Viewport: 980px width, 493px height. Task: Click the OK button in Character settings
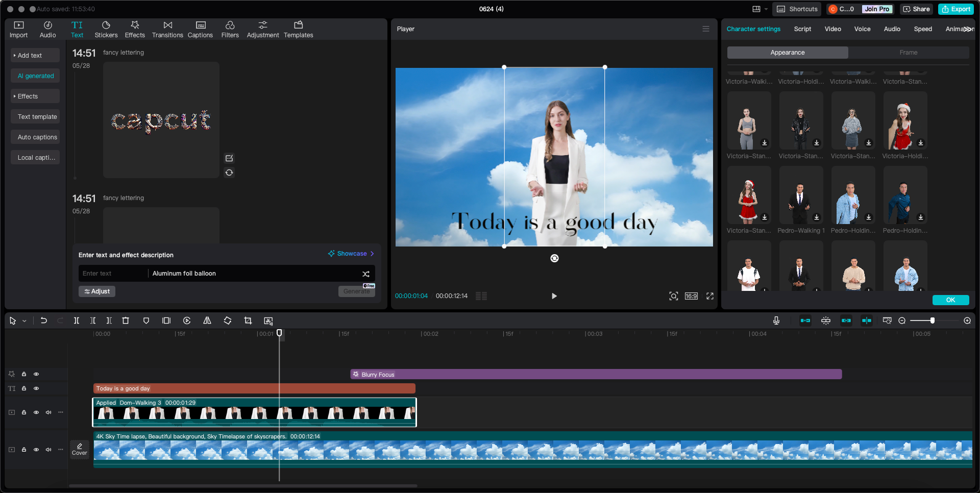click(950, 300)
